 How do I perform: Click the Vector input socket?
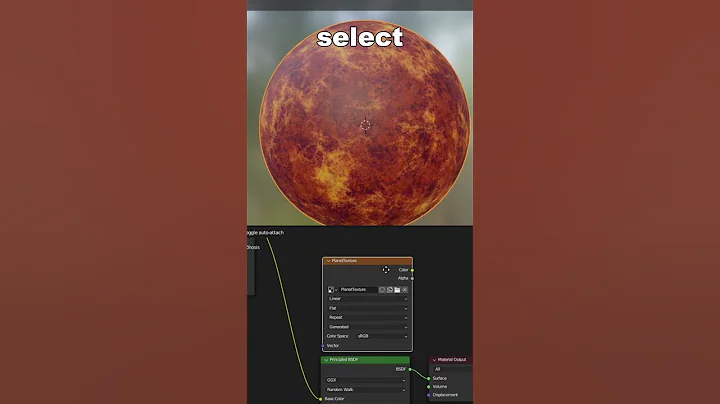tap(323, 346)
